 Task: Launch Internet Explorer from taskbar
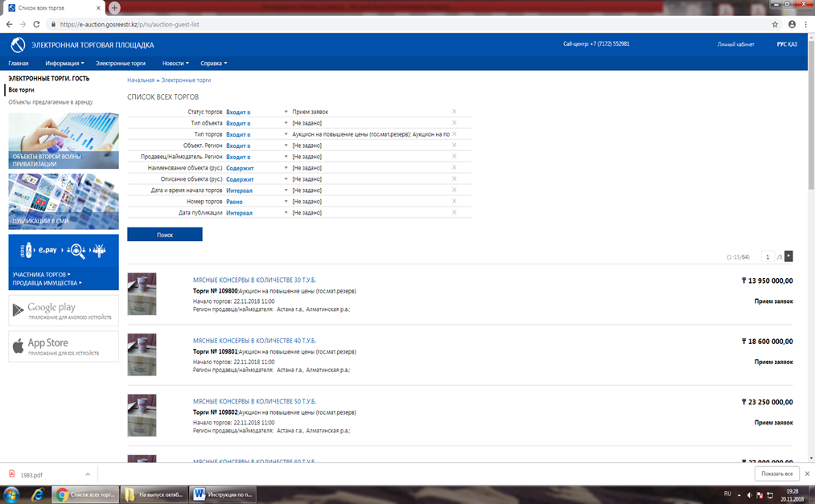[38, 494]
